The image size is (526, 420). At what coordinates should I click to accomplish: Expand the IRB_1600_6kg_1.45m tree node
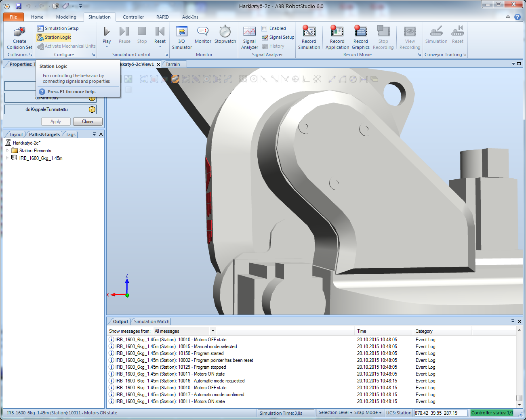pos(7,158)
